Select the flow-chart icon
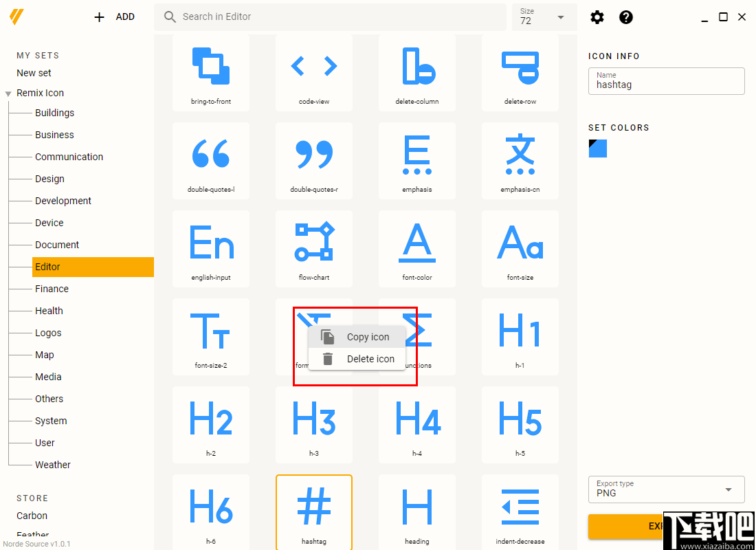The height and width of the screenshot is (550, 756). (x=314, y=242)
